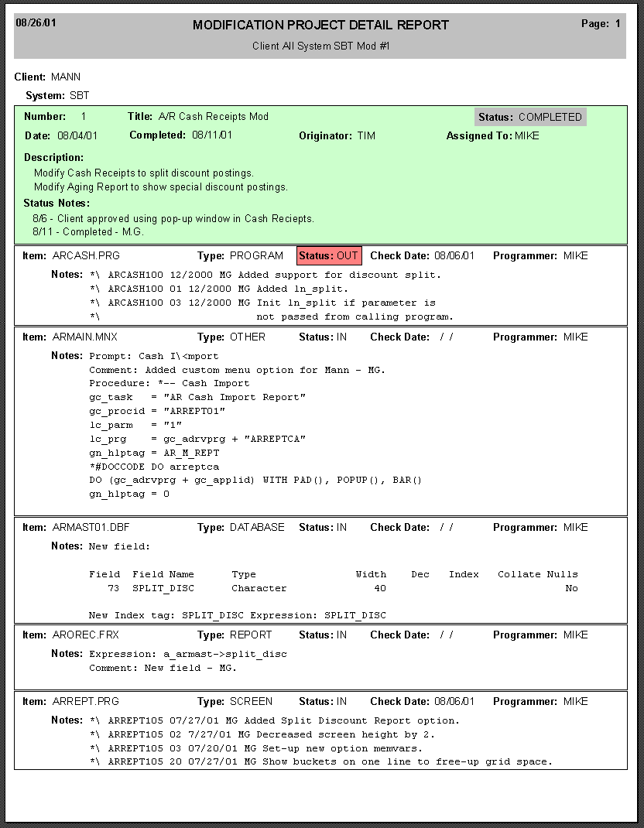The height and width of the screenshot is (828, 644).
Task: Click line gc_task = "AR Cash Import Report"
Action: (x=197, y=397)
